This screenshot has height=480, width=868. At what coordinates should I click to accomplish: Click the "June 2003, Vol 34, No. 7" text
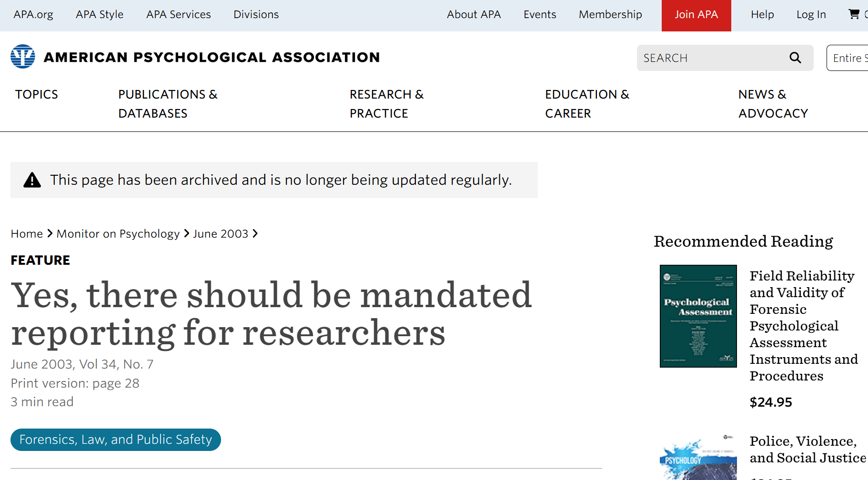click(x=82, y=364)
